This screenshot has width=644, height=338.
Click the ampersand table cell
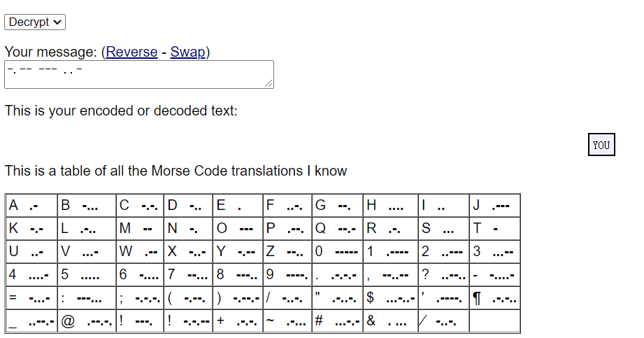(x=390, y=321)
